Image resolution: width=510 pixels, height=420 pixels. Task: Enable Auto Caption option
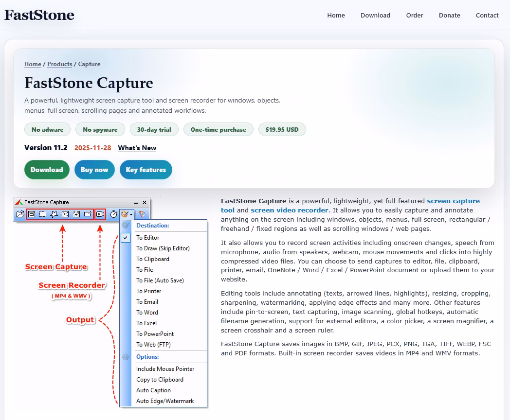[153, 390]
